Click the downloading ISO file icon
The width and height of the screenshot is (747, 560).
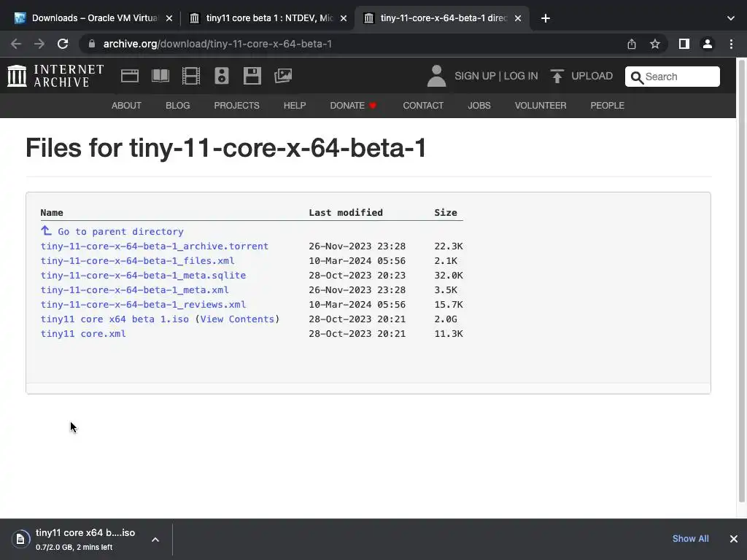click(x=20, y=539)
